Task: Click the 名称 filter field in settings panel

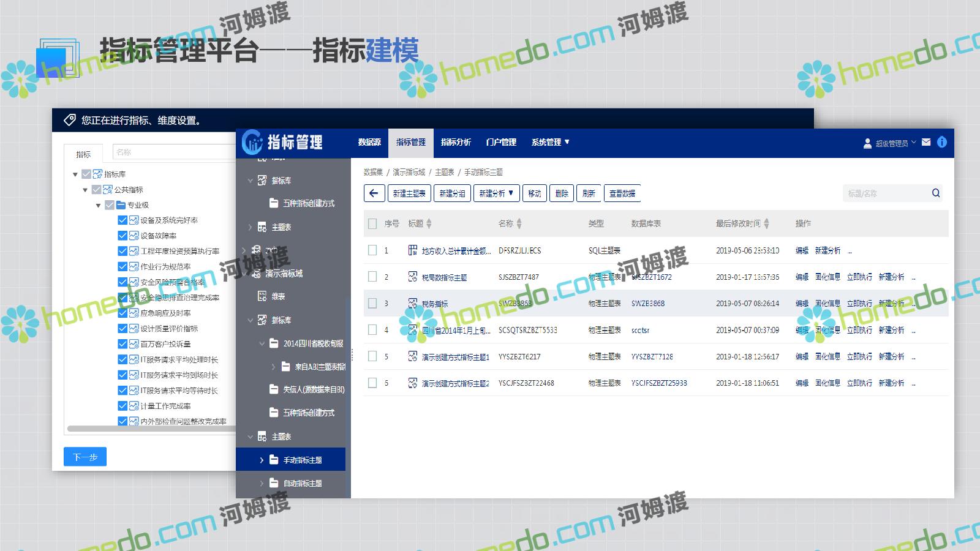Action: click(x=174, y=152)
